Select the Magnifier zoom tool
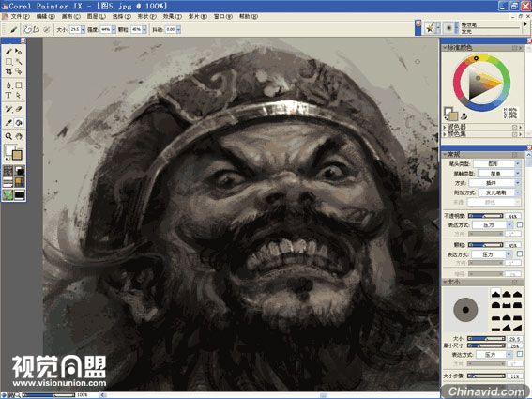Viewport: 532px width, 399px height. point(8,136)
